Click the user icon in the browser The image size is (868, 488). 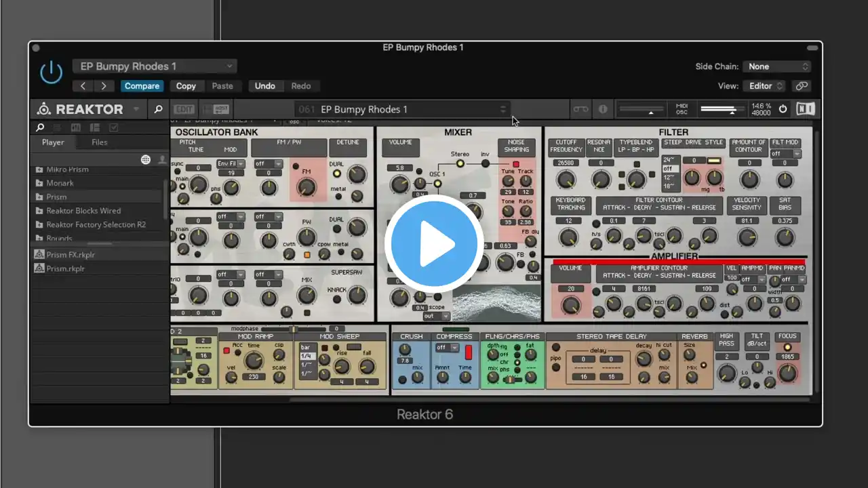[x=162, y=159]
